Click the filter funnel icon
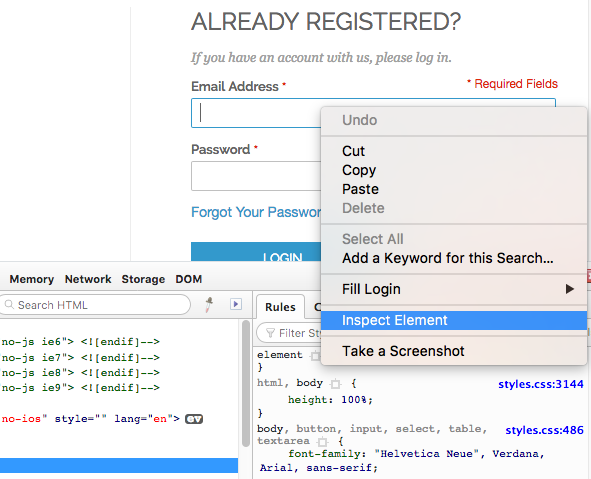 [270, 333]
